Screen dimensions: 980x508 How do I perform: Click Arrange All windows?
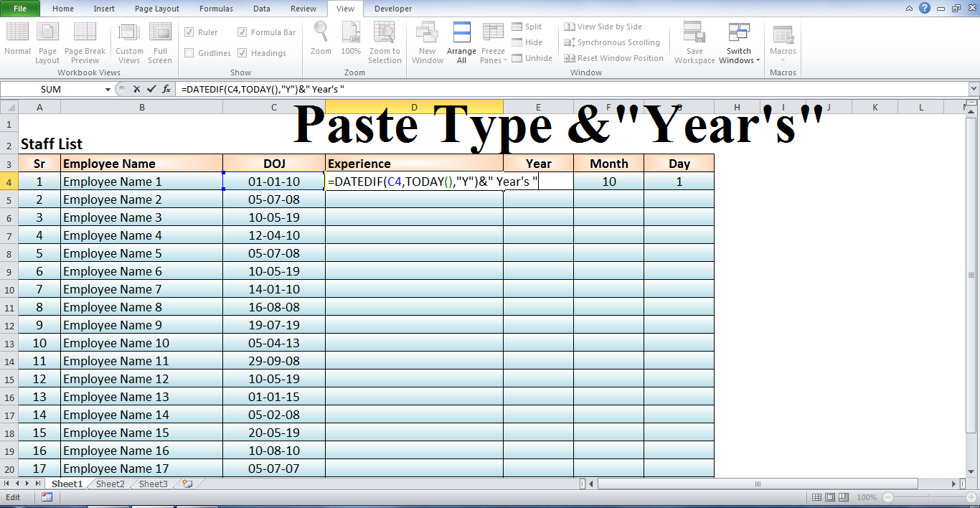click(461, 39)
